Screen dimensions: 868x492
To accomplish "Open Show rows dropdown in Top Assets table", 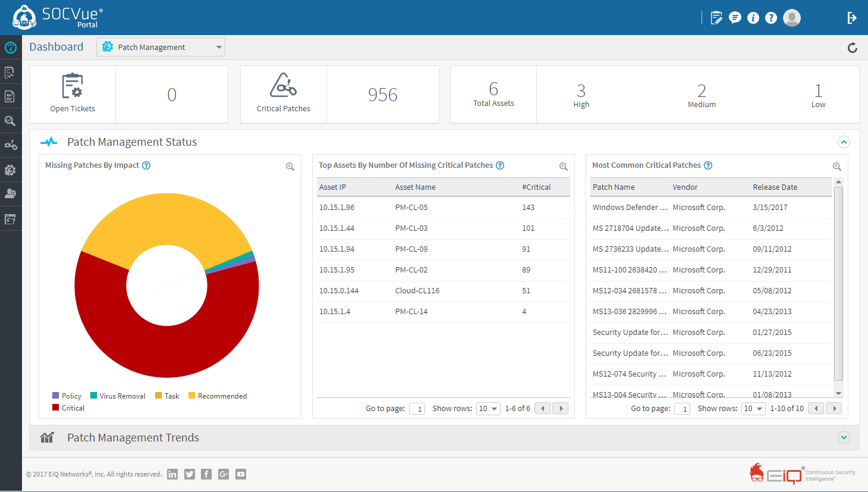I will point(488,409).
